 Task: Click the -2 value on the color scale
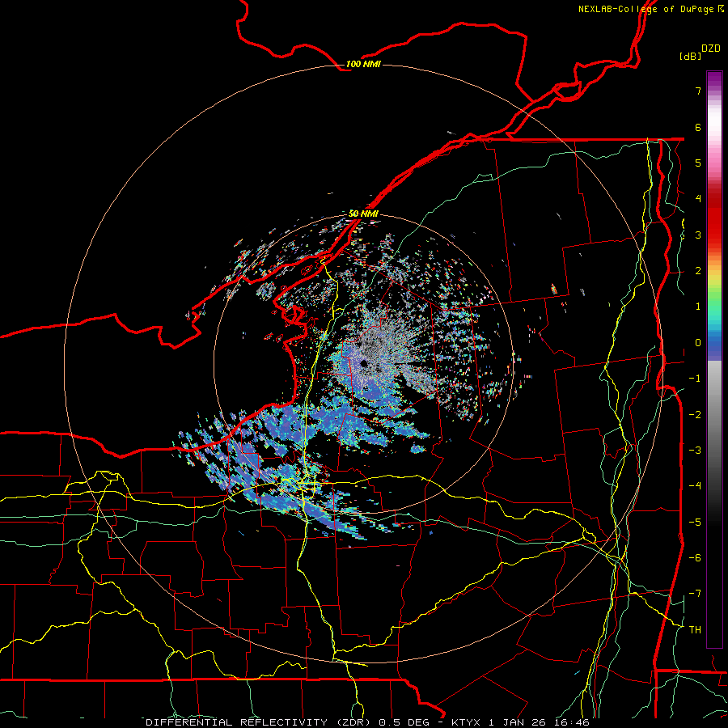[695, 414]
